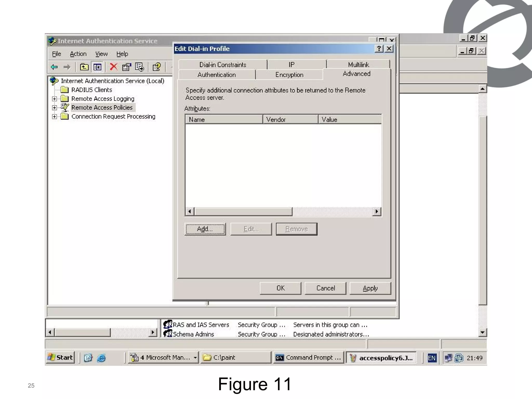Switch to accesspolicy6.J... taskbar window

381,358
